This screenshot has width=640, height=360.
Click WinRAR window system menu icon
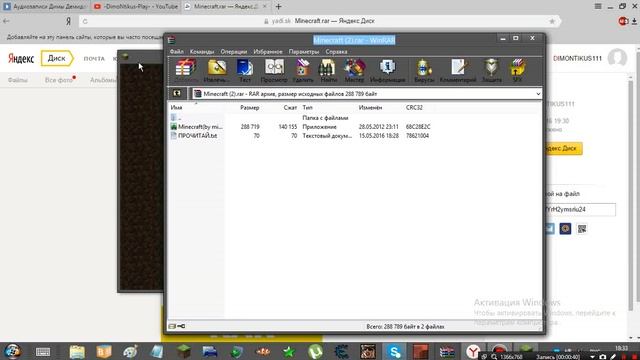pos(171,40)
